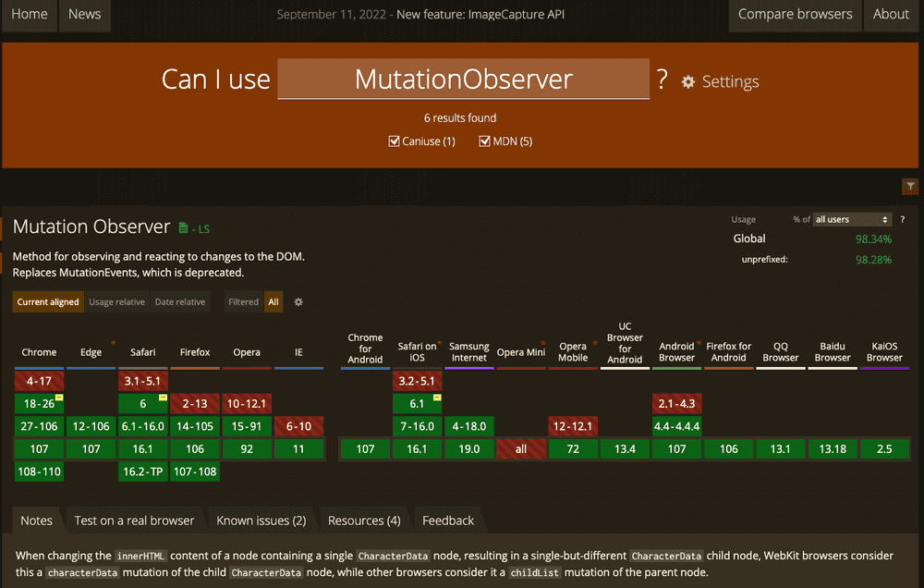Click the question-mark help icon near the usage selector

coord(903,219)
